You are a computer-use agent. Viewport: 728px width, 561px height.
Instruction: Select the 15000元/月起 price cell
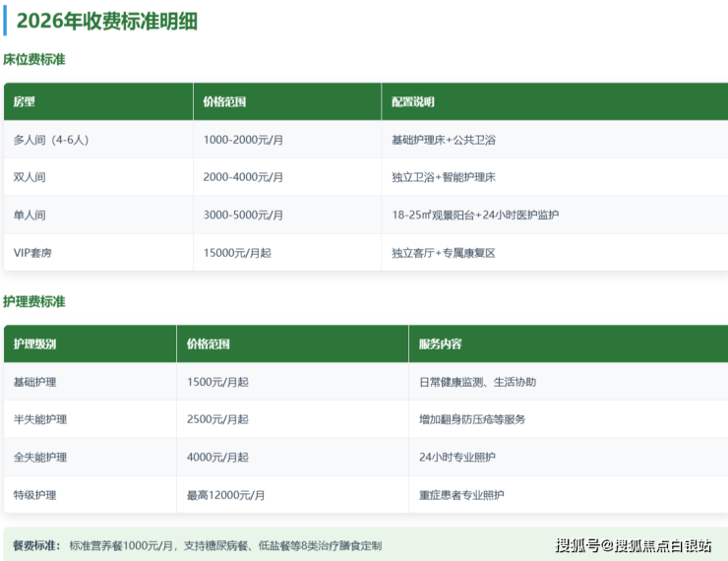click(236, 253)
